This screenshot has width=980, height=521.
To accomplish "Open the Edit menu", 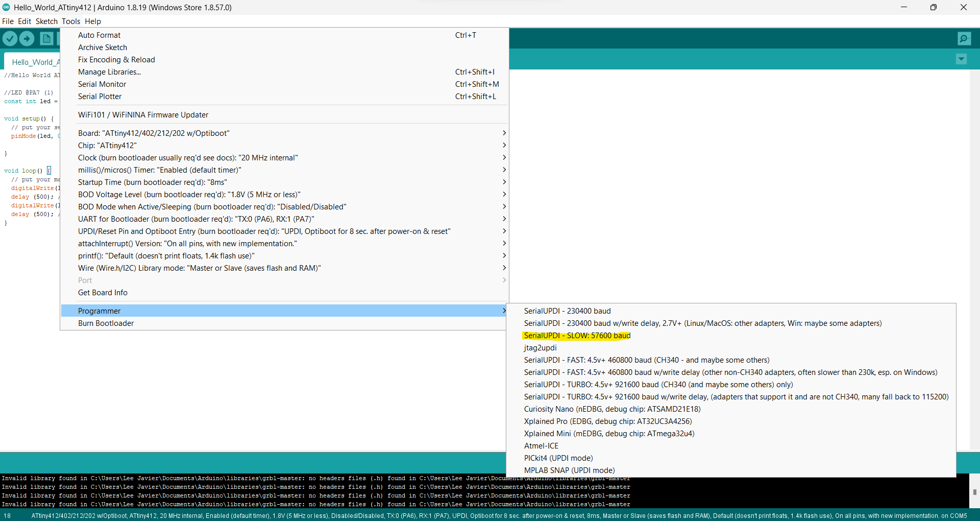I will pos(24,21).
